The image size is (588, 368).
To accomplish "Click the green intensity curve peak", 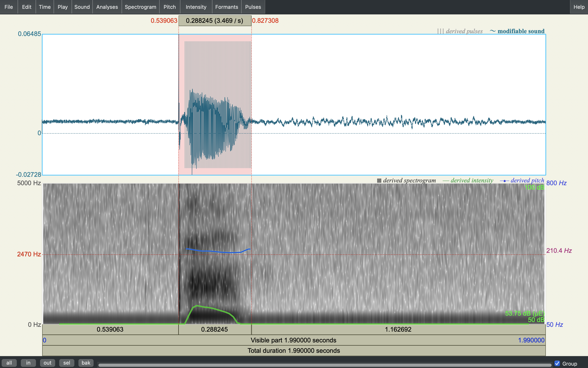I will 196,306.
